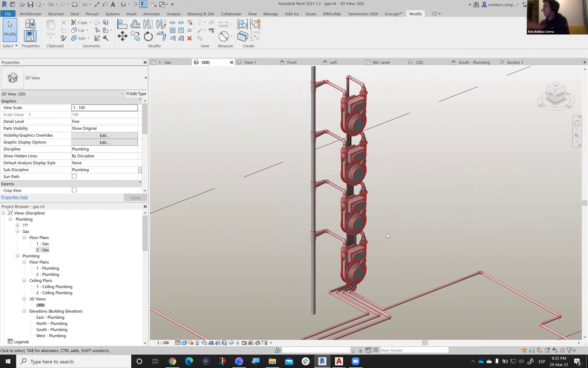The width and height of the screenshot is (588, 368).
Task: Switch to the South - Plumbing view tab
Action: [x=474, y=62]
